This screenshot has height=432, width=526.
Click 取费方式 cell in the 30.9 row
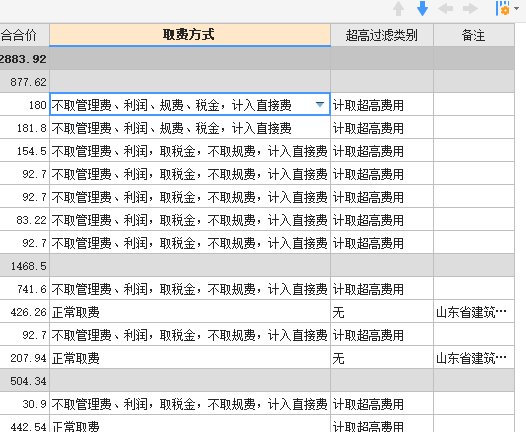pos(190,403)
